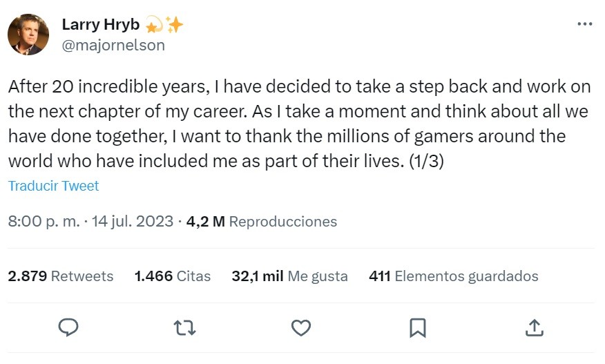Open the 8:00 p. m. 14 jul. 2023 timestamp
This screenshot has width=605, height=364.
90,222
